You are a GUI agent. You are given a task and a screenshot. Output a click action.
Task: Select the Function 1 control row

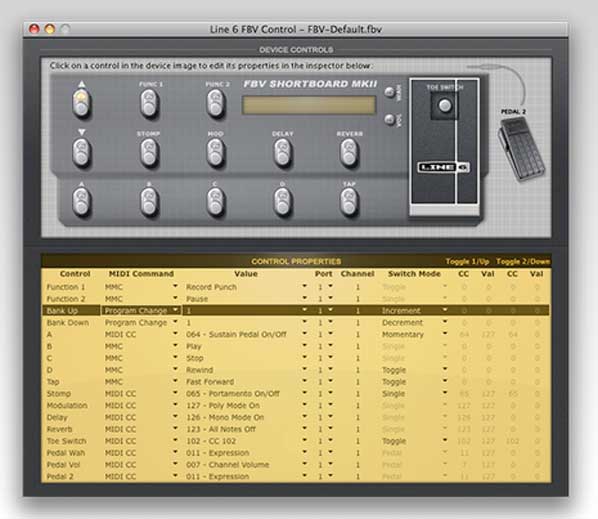click(x=296, y=287)
